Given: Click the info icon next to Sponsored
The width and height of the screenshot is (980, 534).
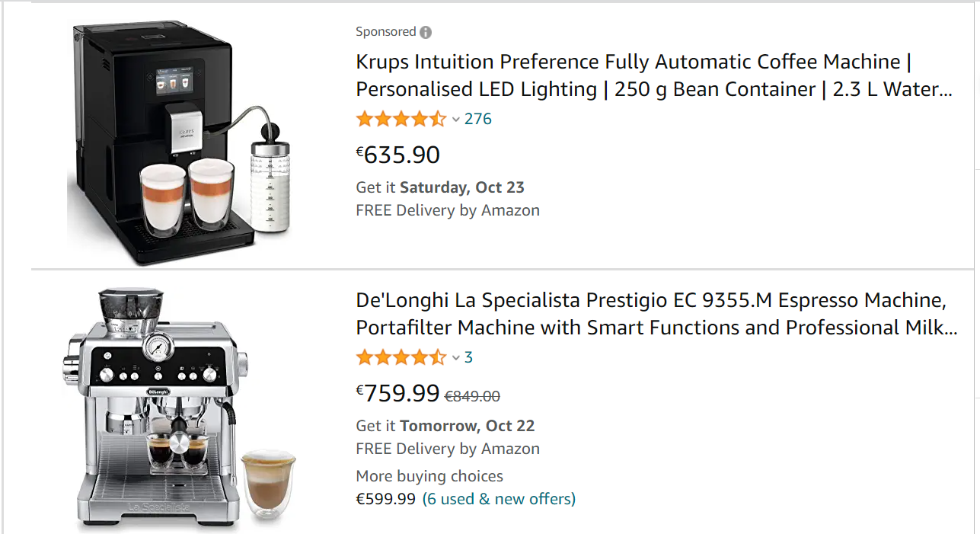Looking at the screenshot, I should click(x=426, y=32).
